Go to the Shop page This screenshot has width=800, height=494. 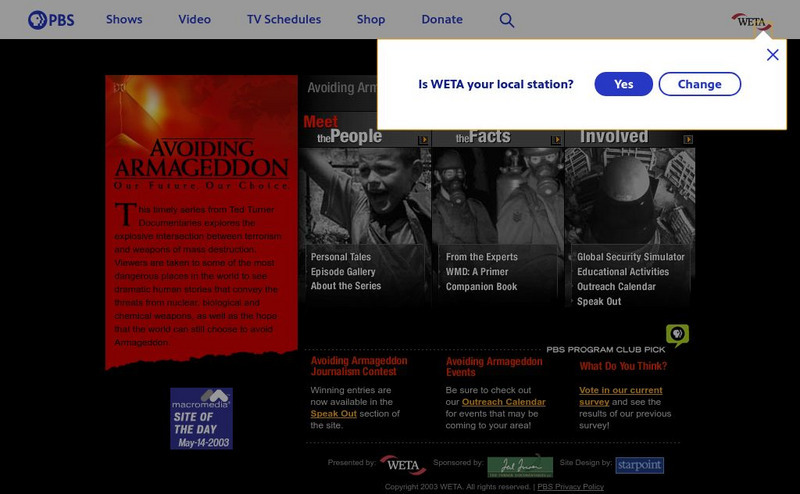click(x=371, y=19)
